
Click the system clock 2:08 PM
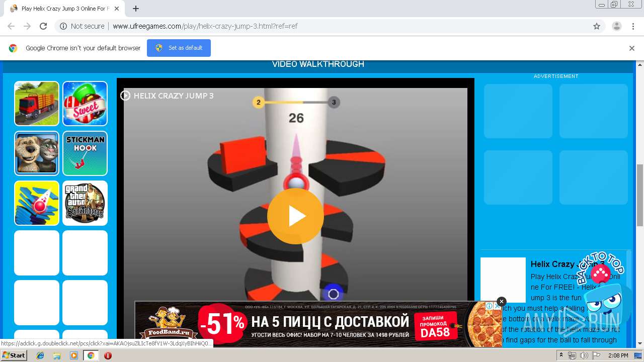coord(618,355)
